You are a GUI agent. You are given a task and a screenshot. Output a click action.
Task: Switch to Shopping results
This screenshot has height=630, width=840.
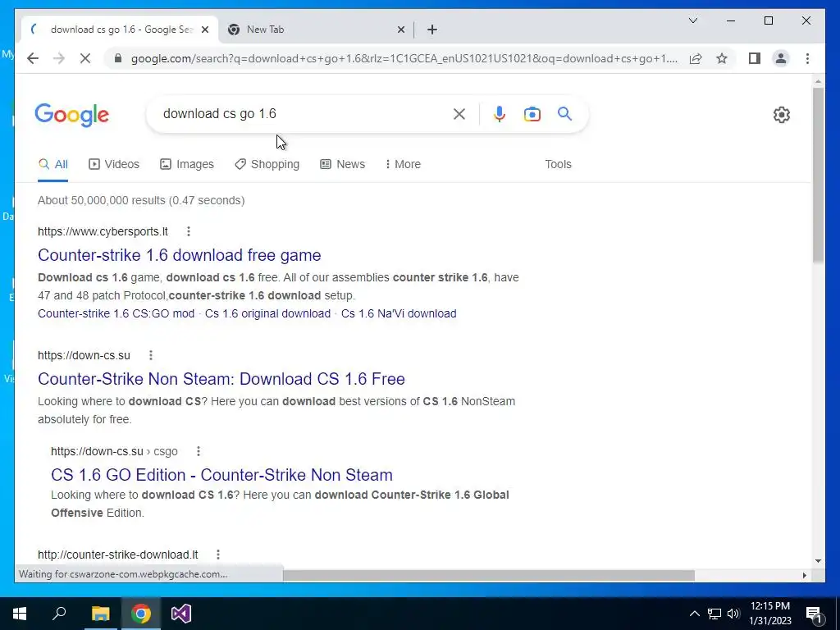267,164
